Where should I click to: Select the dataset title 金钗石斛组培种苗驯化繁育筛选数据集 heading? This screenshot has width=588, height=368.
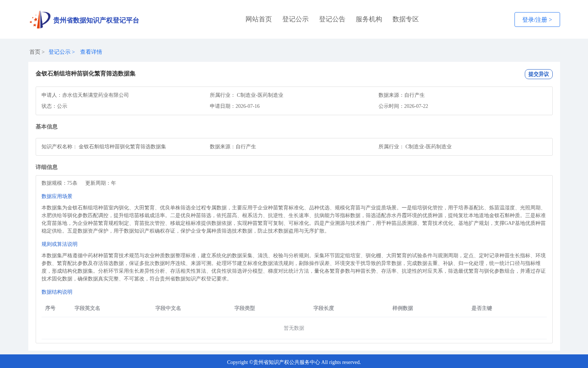(x=86, y=74)
